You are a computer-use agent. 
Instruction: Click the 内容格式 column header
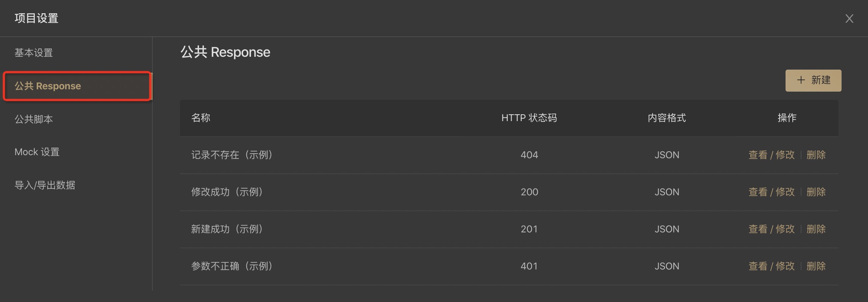click(666, 118)
